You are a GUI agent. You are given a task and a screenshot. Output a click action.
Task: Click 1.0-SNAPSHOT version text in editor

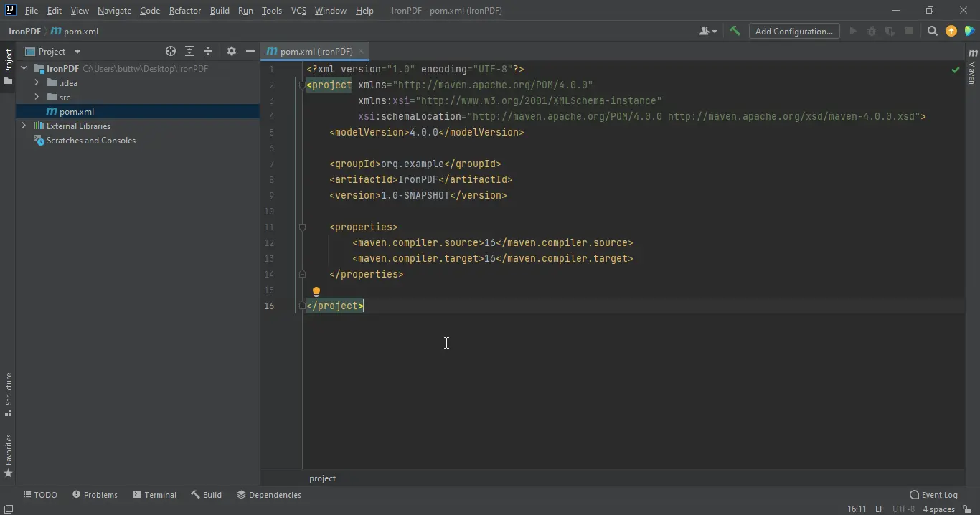(x=415, y=195)
